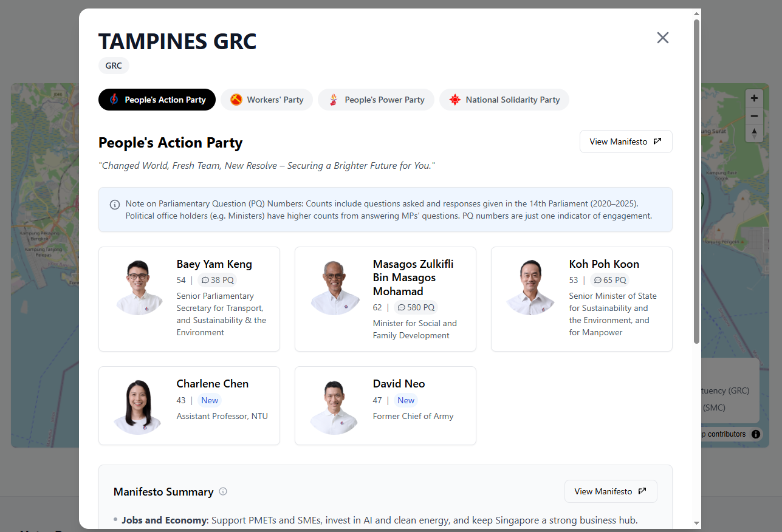Viewport: 782px width, 532px height.
Task: Open View Manifesto in the Manifesto Summary section
Action: (611, 491)
